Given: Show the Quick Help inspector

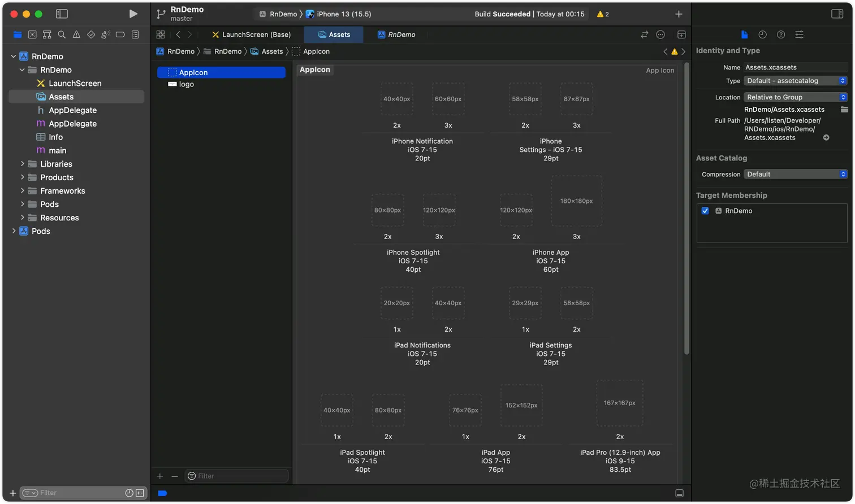Looking at the screenshot, I should (x=781, y=34).
